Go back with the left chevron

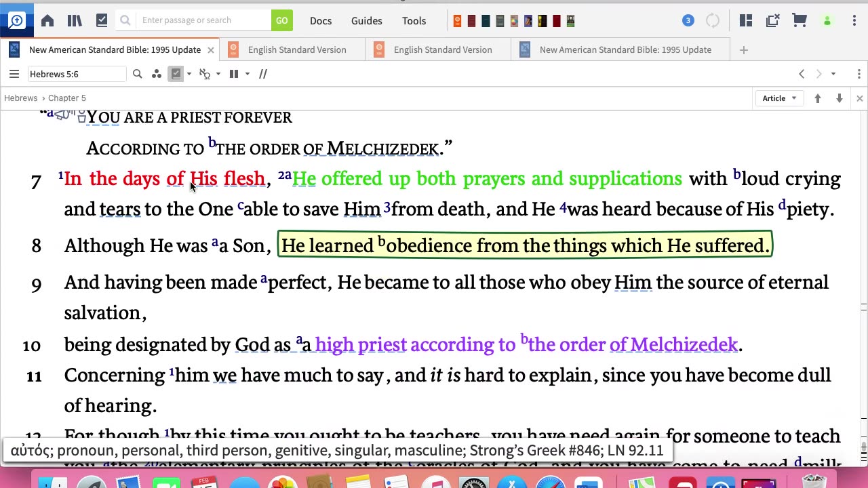coord(802,74)
